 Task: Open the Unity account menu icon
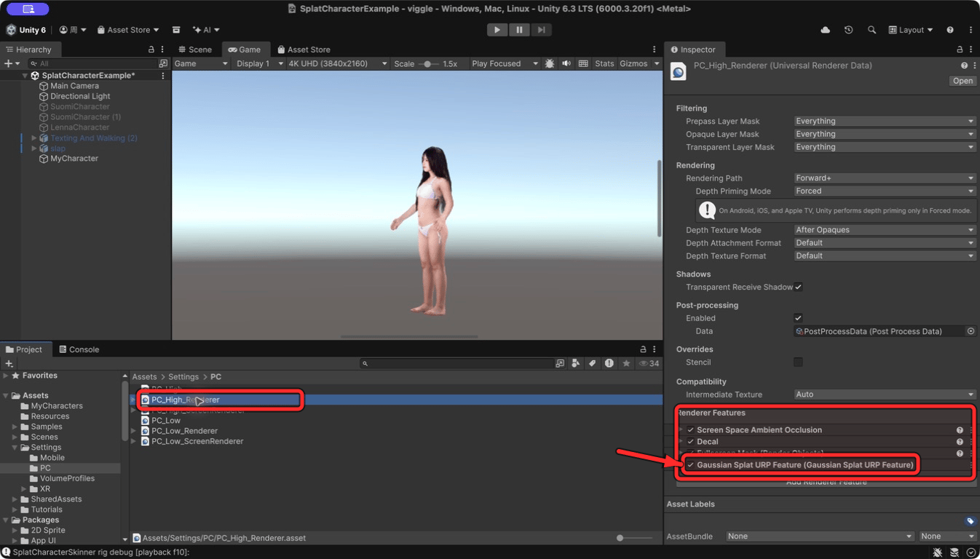pos(72,30)
